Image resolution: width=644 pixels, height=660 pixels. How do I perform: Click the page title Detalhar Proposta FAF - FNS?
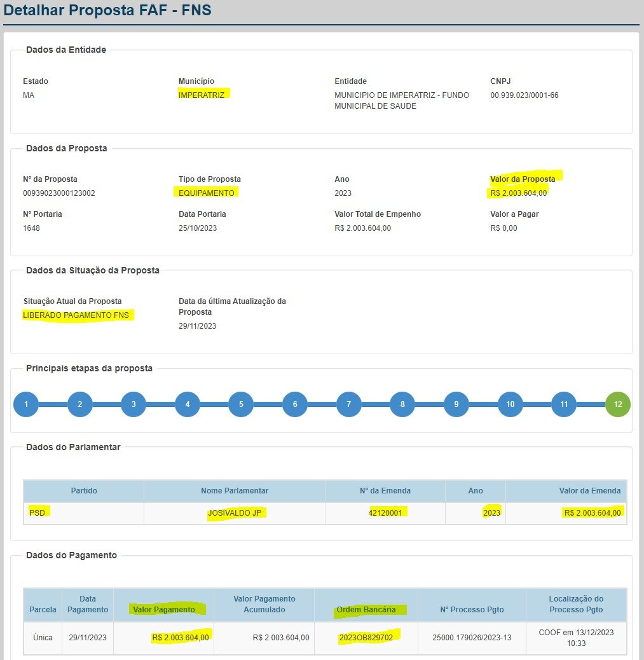point(107,10)
